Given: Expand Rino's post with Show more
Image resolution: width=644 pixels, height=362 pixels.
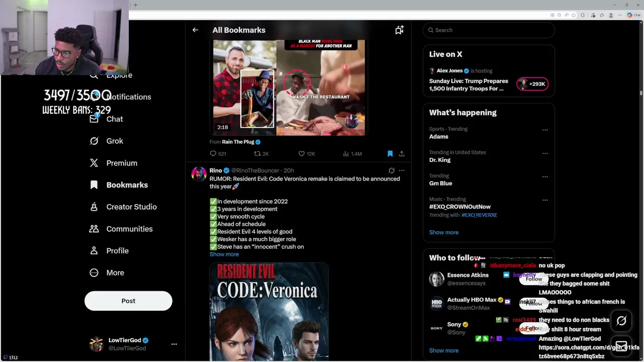Looking at the screenshot, I should (224, 254).
